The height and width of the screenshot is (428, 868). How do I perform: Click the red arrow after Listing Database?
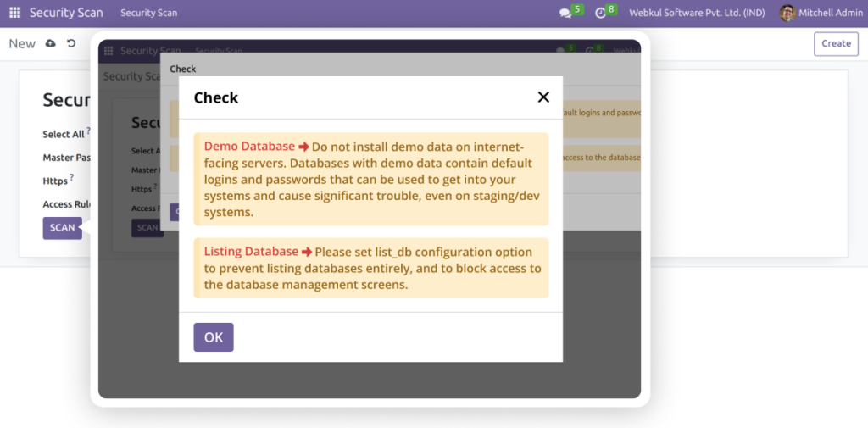(x=307, y=253)
